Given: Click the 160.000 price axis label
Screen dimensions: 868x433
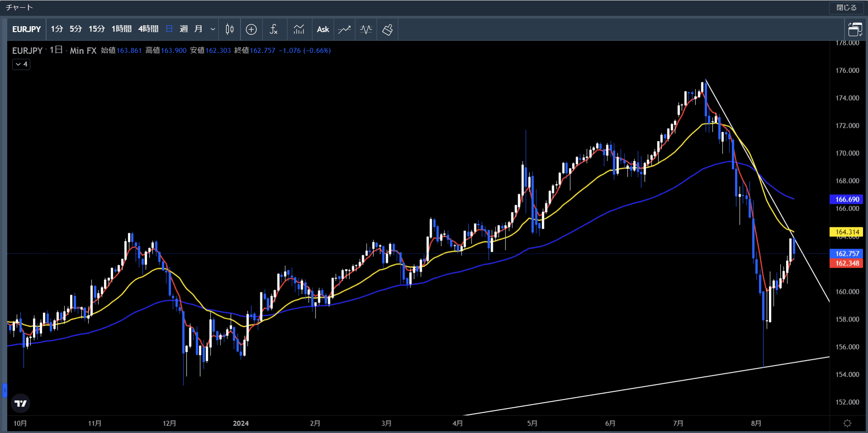Looking at the screenshot, I should pyautogui.click(x=847, y=292).
